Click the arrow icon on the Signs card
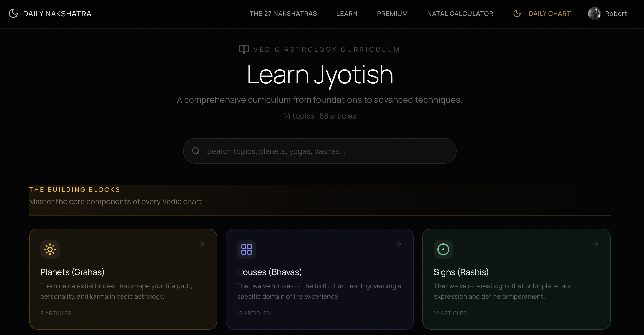Image resolution: width=644 pixels, height=335 pixels. coord(595,244)
